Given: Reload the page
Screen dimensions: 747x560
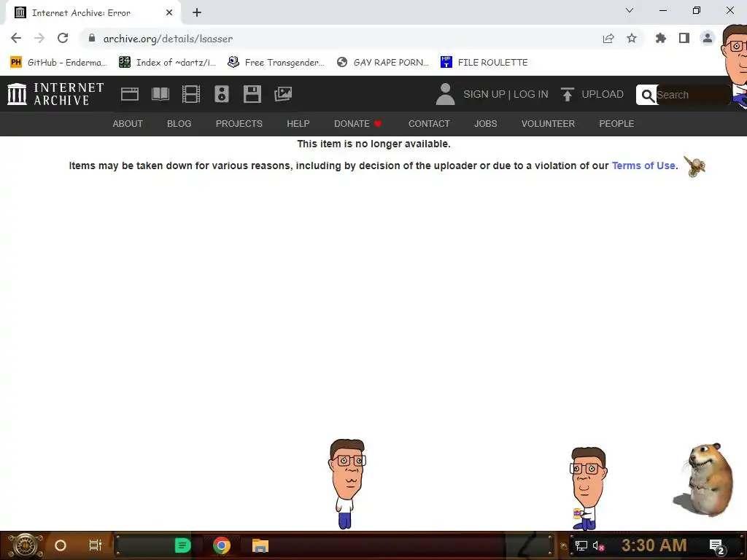Looking at the screenshot, I should 63,38.
